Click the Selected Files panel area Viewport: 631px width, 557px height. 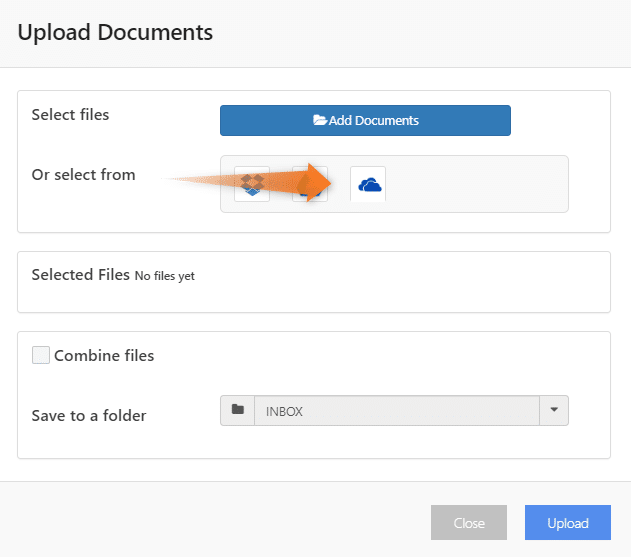[x=314, y=282]
